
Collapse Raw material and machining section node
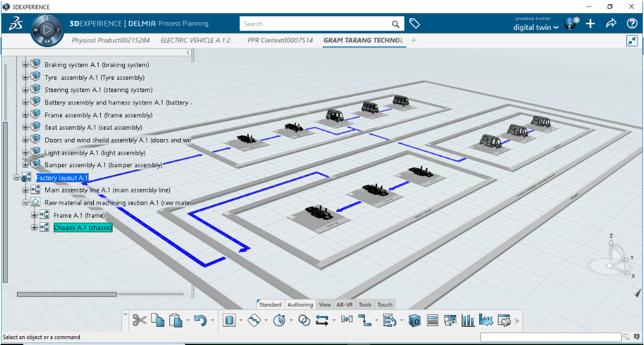click(25, 203)
